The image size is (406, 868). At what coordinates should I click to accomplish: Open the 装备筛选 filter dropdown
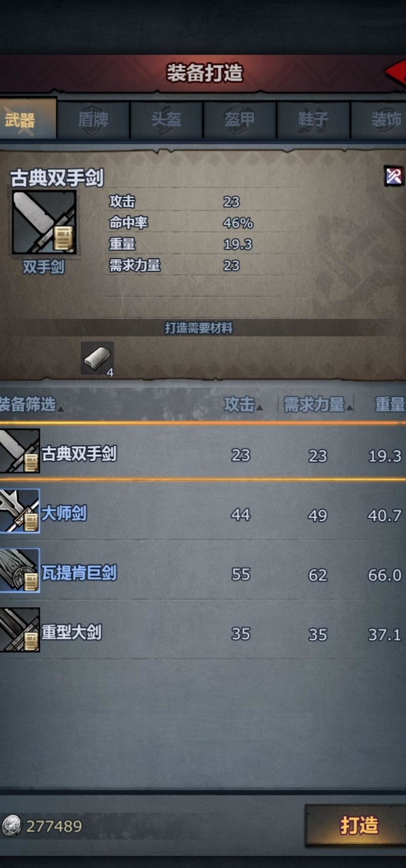pos(31,405)
